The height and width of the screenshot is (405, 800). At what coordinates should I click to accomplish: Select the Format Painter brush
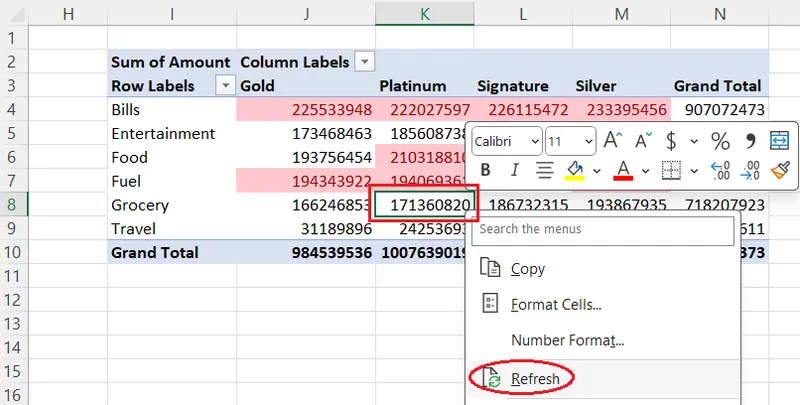pos(780,171)
